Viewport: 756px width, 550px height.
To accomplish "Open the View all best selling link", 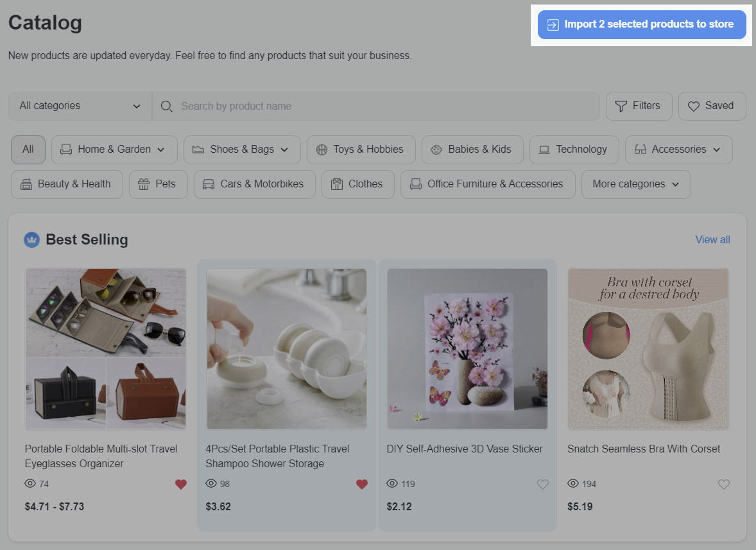I will [x=712, y=239].
